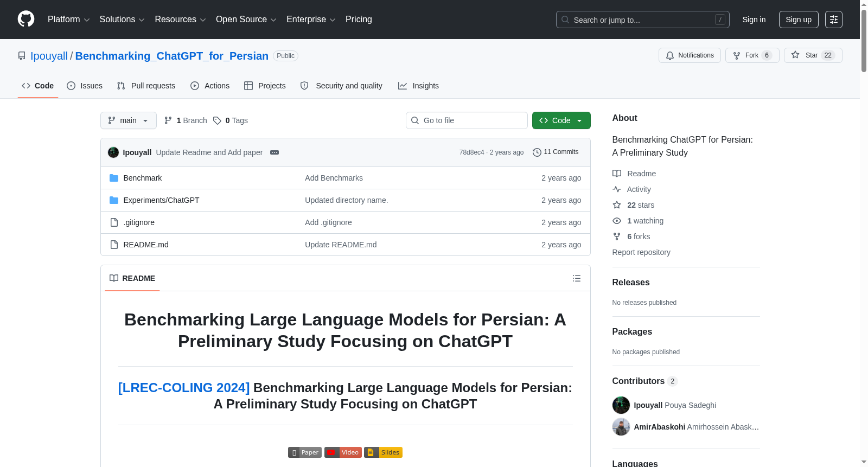Click the Ipouyall commit author avatar
The image size is (868, 467).
[x=113, y=152]
